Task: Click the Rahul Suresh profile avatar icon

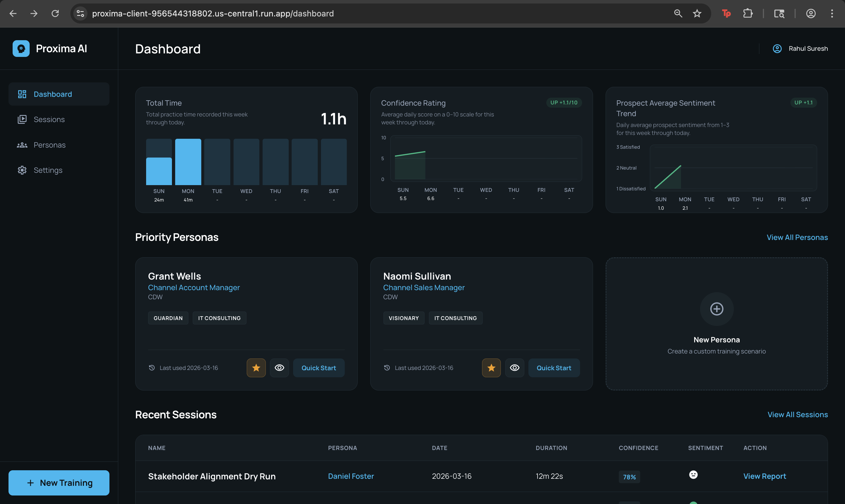Action: (778, 48)
